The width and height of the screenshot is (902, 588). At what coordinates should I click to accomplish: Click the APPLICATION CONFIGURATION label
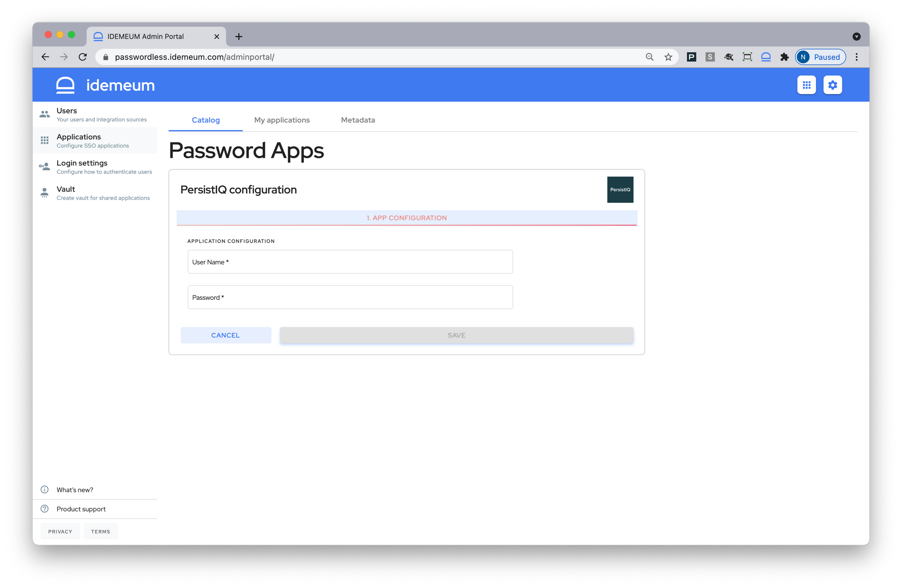[x=231, y=241]
